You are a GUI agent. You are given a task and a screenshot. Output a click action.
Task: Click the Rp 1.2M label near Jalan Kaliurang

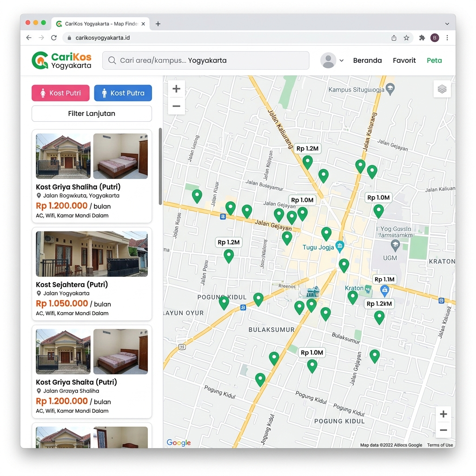308,148
